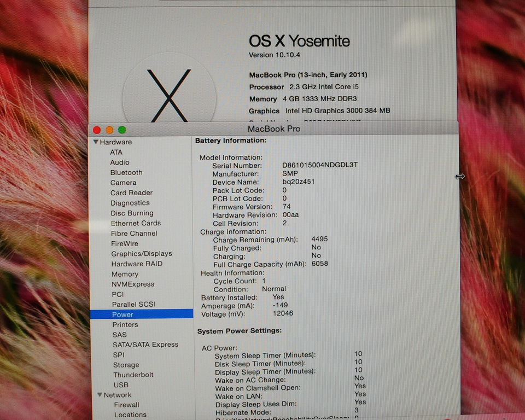
Task: Open the SATA/SATA Express entry
Action: [x=145, y=345]
